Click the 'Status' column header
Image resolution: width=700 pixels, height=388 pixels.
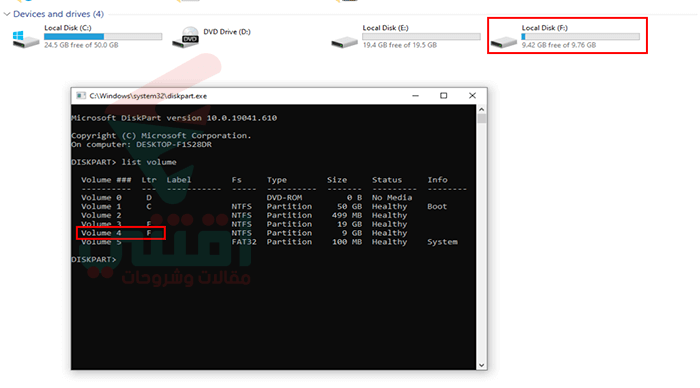[x=387, y=180]
